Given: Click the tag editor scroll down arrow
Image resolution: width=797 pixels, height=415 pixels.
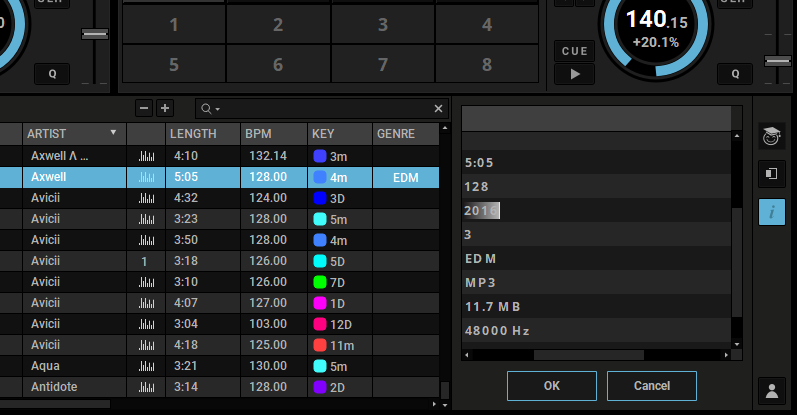Looking at the screenshot, I should click(737, 344).
